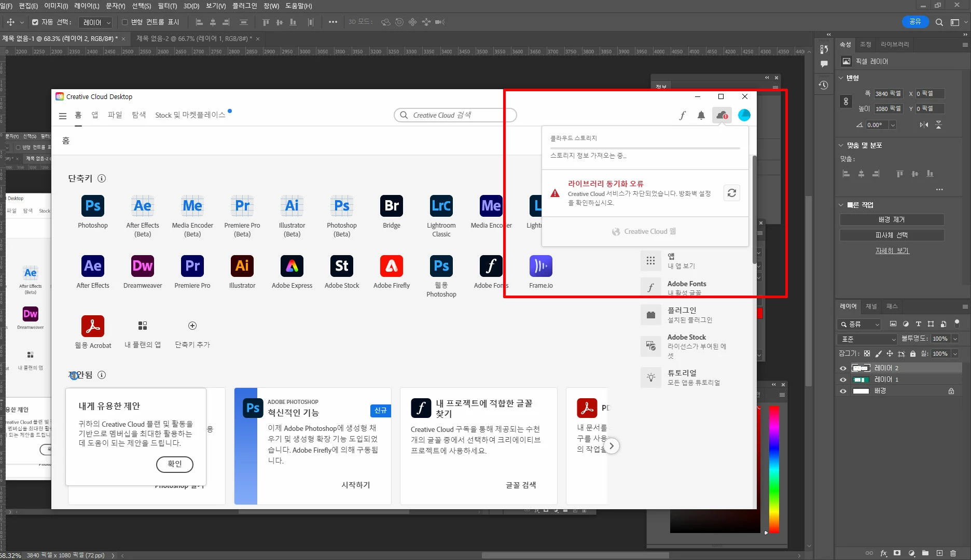Switch to 채널 panel tab
Screen dimensions: 971x560
tap(871, 306)
